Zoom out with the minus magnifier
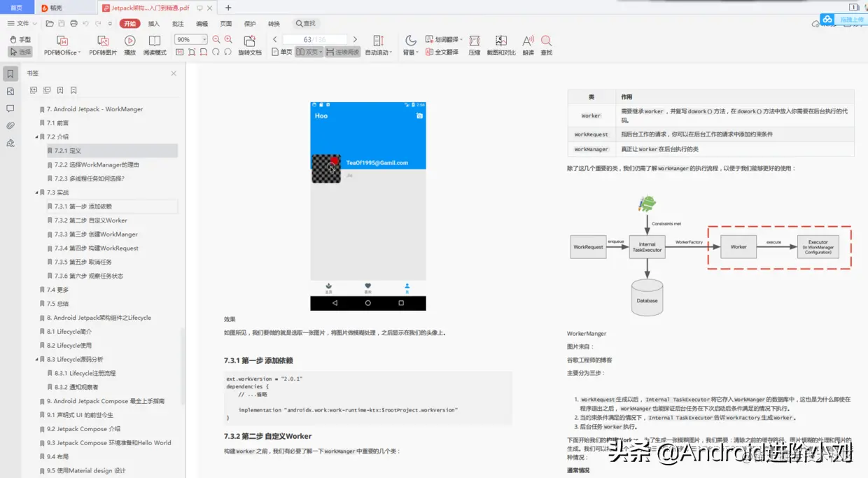The image size is (868, 478). click(x=216, y=40)
